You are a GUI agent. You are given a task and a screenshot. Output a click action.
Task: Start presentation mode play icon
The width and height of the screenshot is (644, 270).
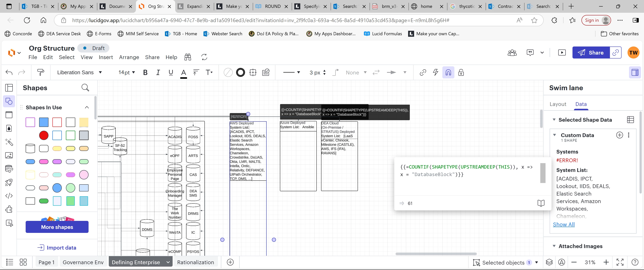pyautogui.click(x=562, y=53)
